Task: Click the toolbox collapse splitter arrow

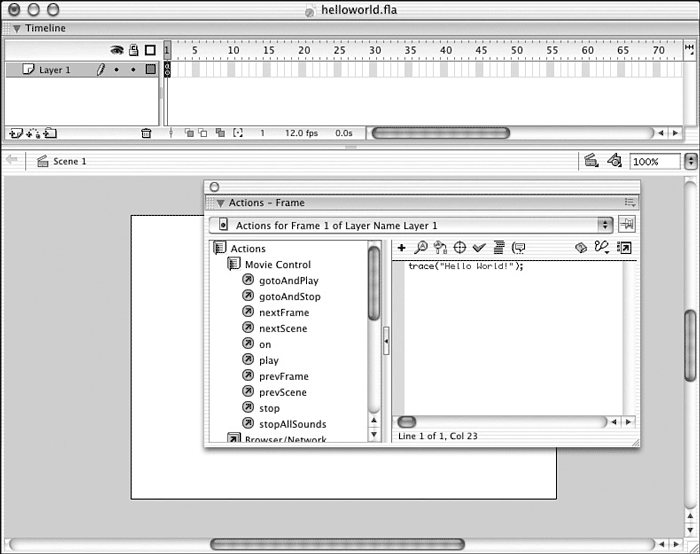Action: 386,341
